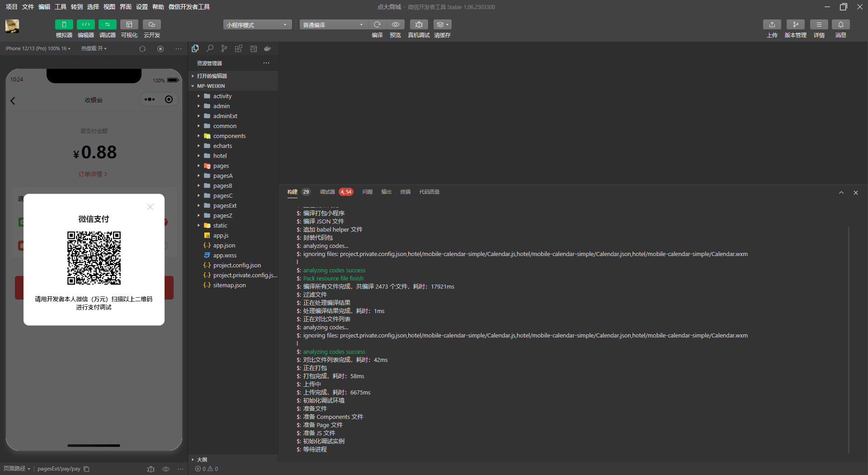Click the 预览 preview eye icon
Image resolution: width=868 pixels, height=475 pixels.
(396, 24)
